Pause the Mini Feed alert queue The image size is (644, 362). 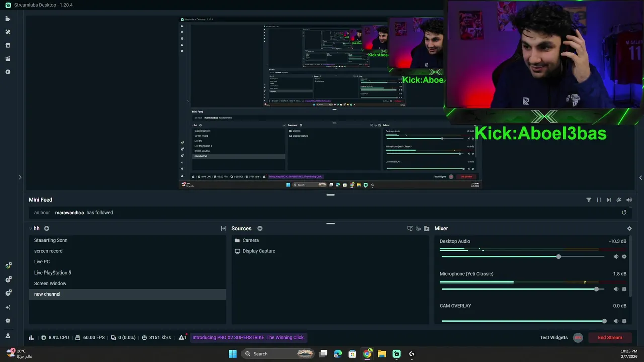click(599, 200)
